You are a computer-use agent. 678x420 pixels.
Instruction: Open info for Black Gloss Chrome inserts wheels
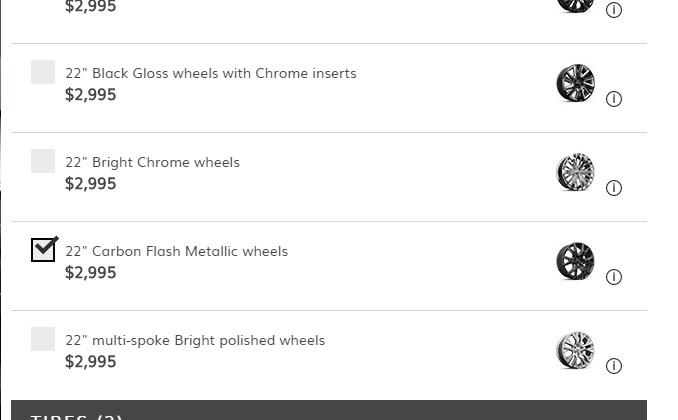click(x=614, y=99)
